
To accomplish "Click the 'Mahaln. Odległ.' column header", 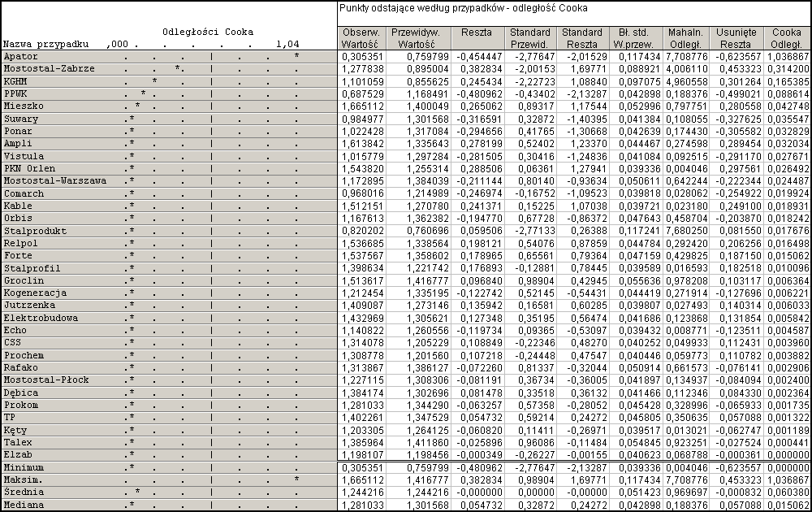I will pyautogui.click(x=685, y=38).
